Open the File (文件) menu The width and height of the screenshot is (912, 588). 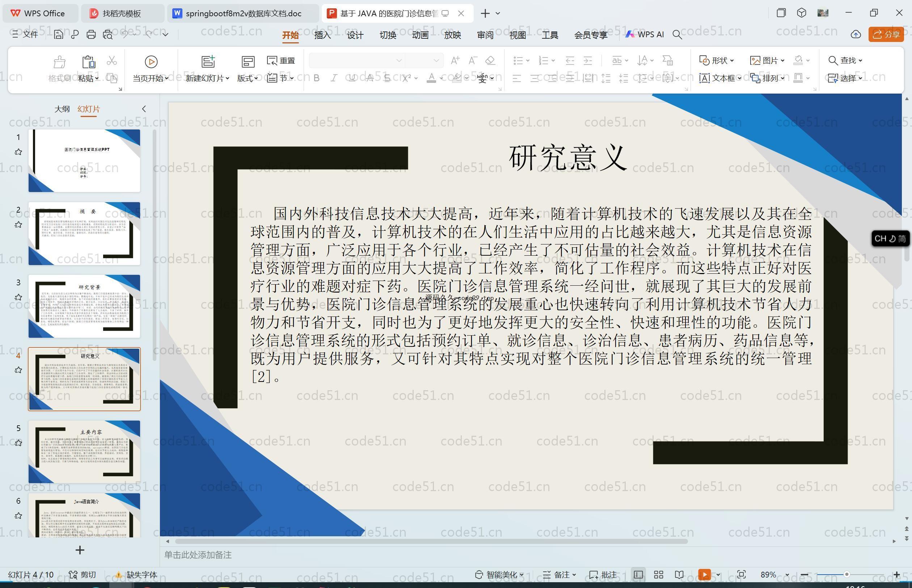click(x=25, y=34)
